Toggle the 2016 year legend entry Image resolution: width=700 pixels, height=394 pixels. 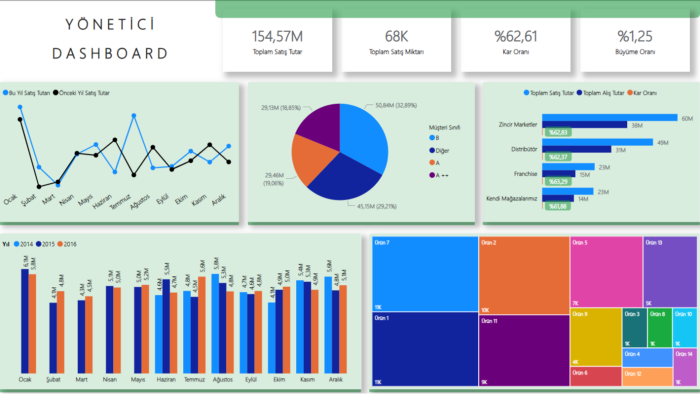coord(67,244)
